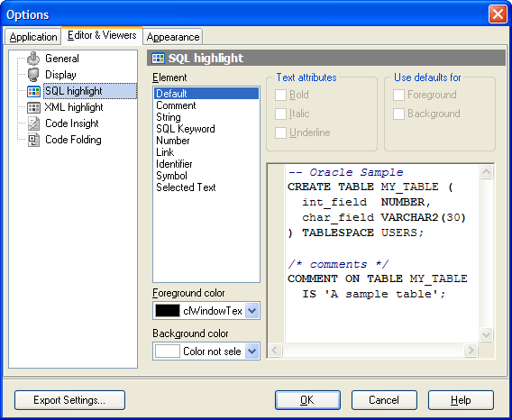512x420 pixels.
Task: Click the black foreground color swatch
Action: (x=167, y=311)
